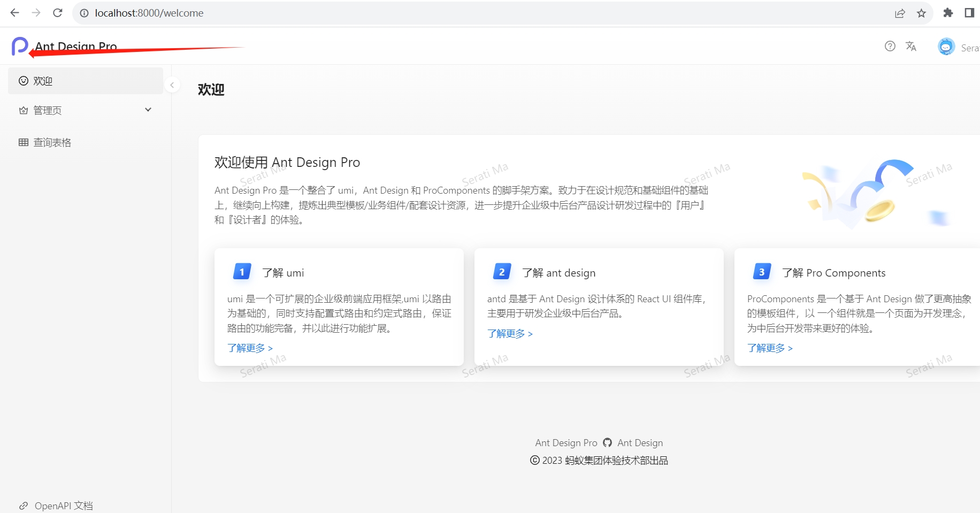
Task: Select the 欢迎 menu item
Action: [x=86, y=81]
